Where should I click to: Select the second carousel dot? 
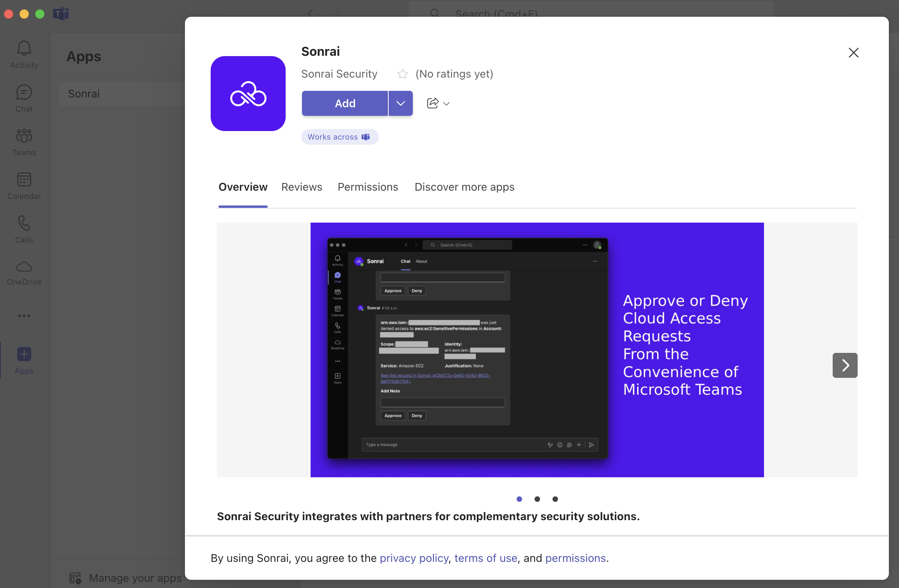point(537,499)
